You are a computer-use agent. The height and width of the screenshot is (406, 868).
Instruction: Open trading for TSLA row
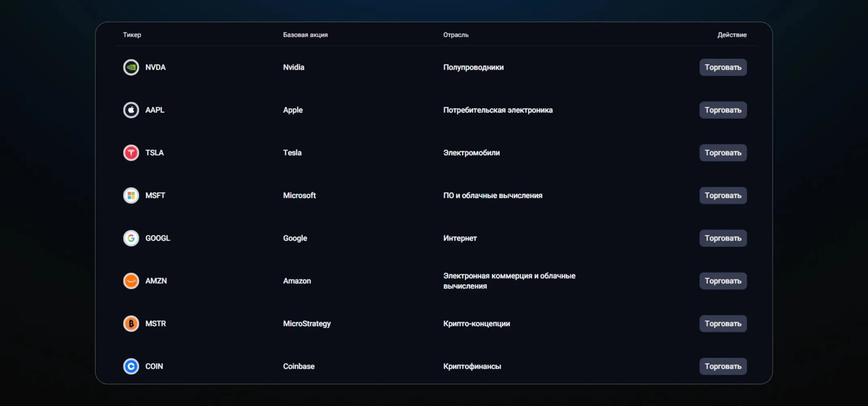tap(723, 153)
